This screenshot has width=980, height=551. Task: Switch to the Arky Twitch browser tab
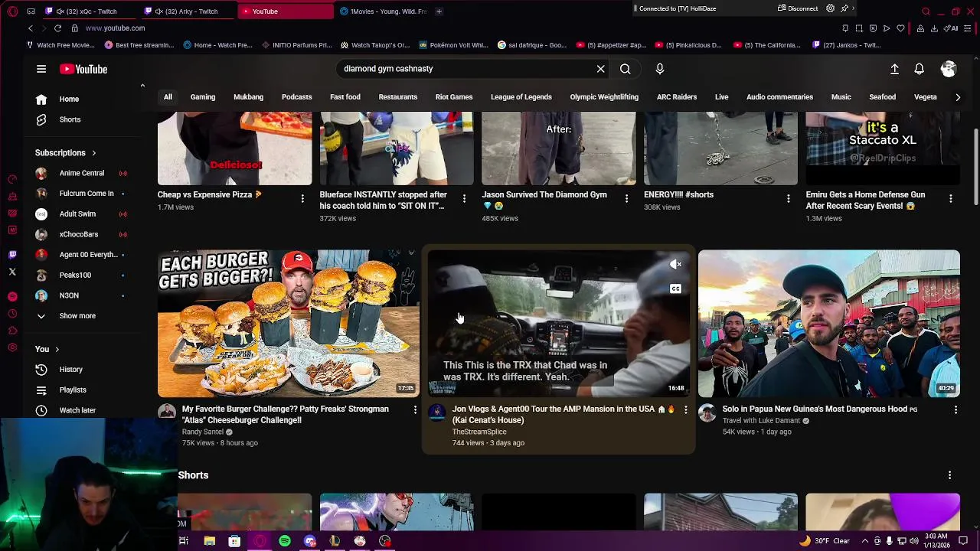coord(186,11)
